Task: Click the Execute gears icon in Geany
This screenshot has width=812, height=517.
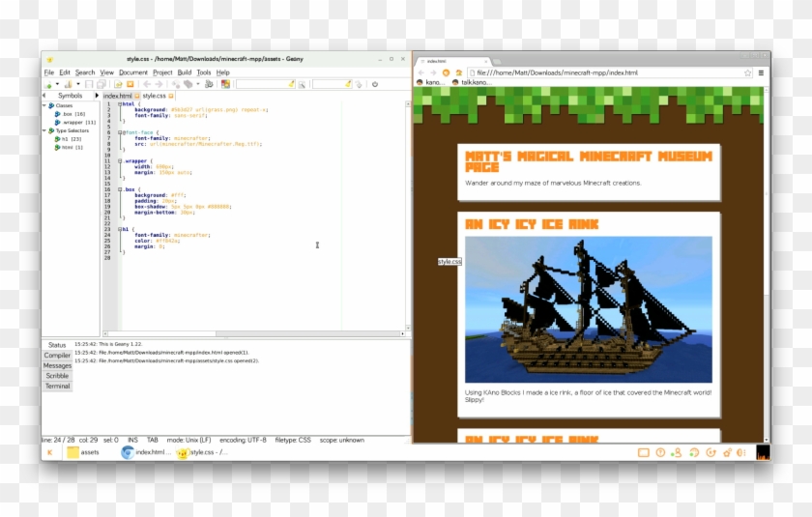Action: coord(209,84)
